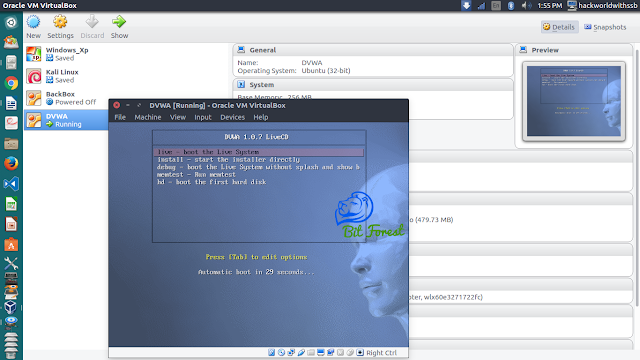
Task: Open Visual Studio Code from the dock
Action: [x=11, y=184]
